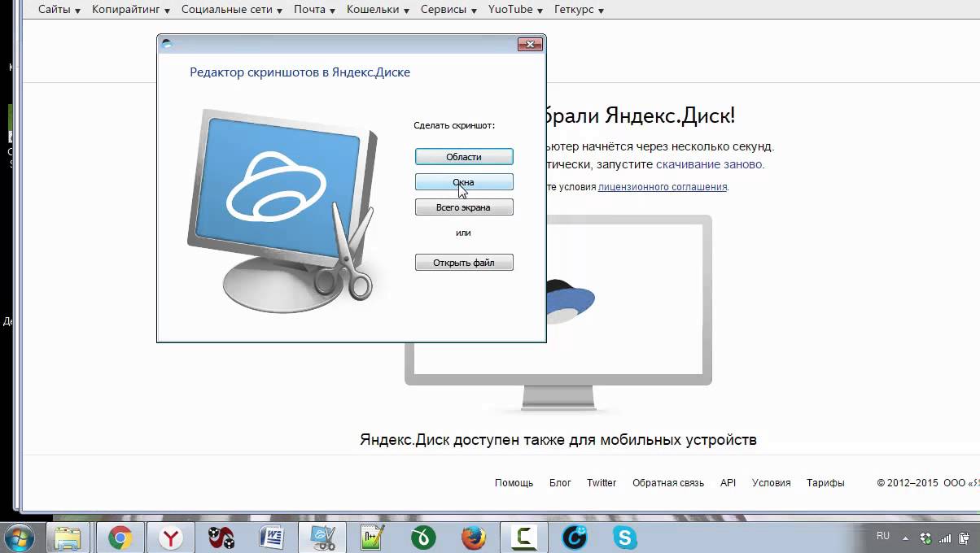Open the Кошельки bookmarks dropdown
The height and width of the screenshot is (553, 980).
coord(378,10)
